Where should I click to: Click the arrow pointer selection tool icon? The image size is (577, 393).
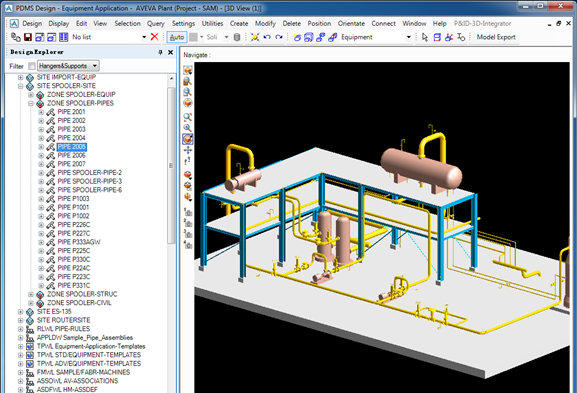pyautogui.click(x=425, y=37)
